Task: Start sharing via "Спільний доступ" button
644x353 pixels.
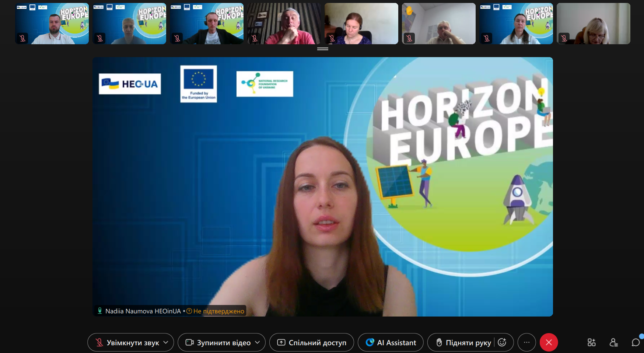Action: [312, 343]
